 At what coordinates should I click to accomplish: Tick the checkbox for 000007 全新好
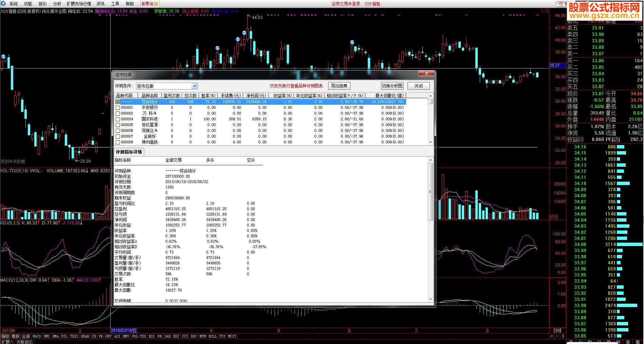pos(118,137)
